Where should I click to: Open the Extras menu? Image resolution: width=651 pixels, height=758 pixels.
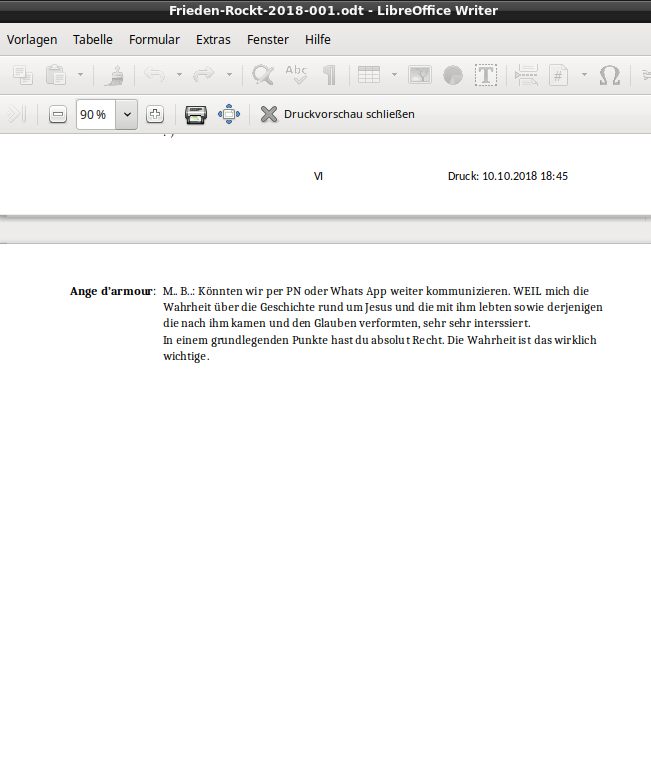click(213, 40)
